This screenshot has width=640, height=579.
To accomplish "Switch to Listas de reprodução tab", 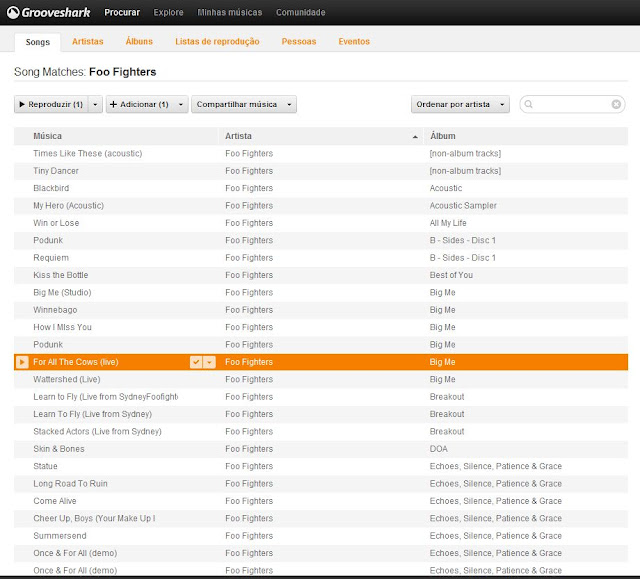I will click(x=217, y=41).
